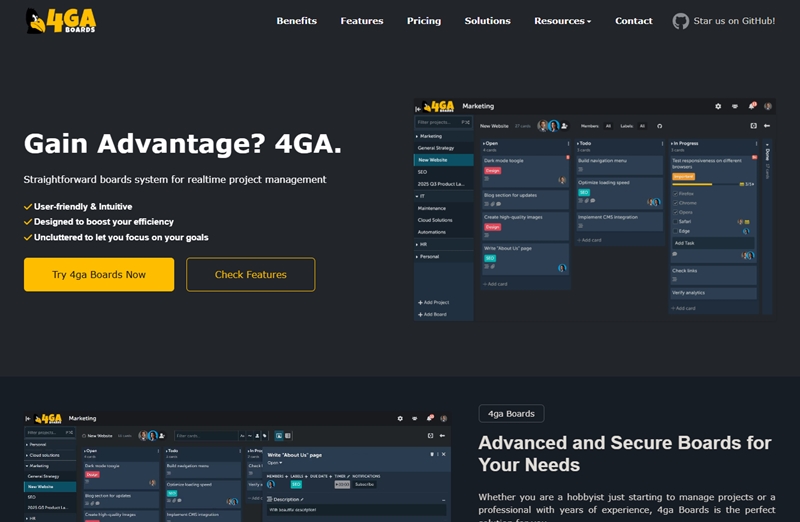Check the Safari task checkbox
Image resolution: width=800 pixels, height=522 pixels.
pos(676,221)
